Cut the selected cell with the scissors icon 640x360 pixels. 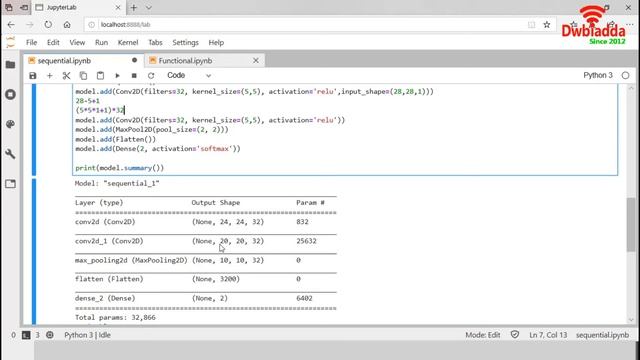(x=66, y=76)
